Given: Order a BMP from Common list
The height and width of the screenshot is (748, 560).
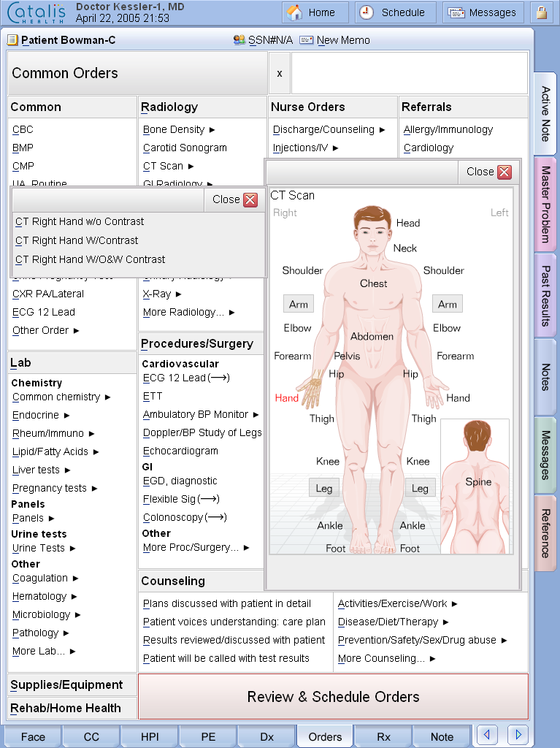Looking at the screenshot, I should (x=23, y=148).
